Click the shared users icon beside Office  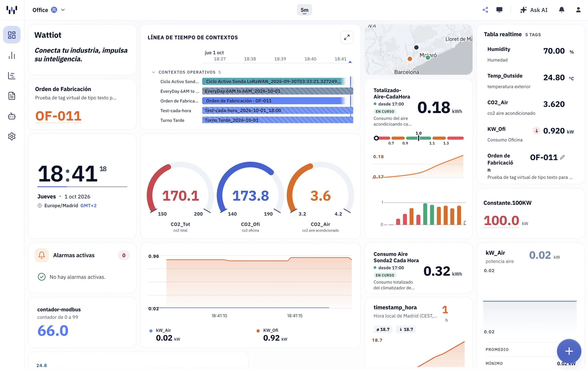coord(54,10)
